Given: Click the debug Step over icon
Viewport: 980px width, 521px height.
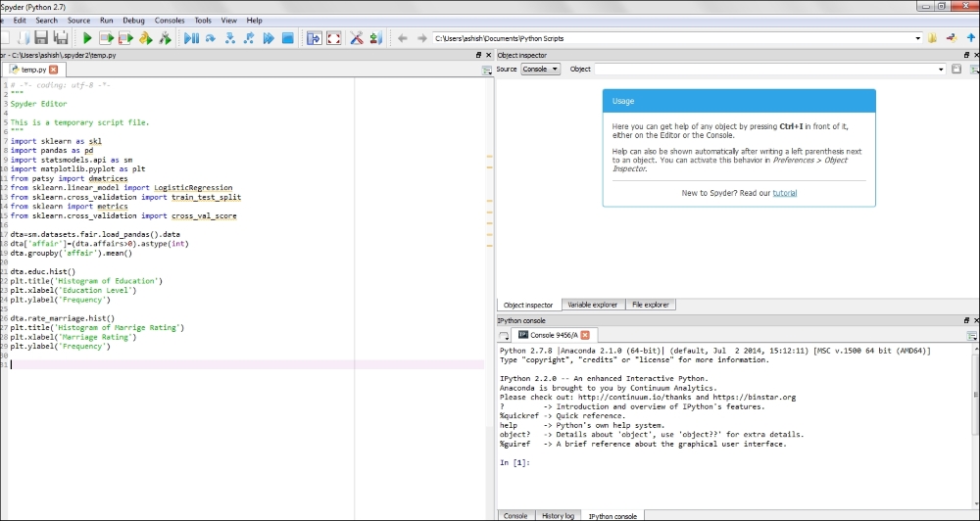Looking at the screenshot, I should 211,38.
